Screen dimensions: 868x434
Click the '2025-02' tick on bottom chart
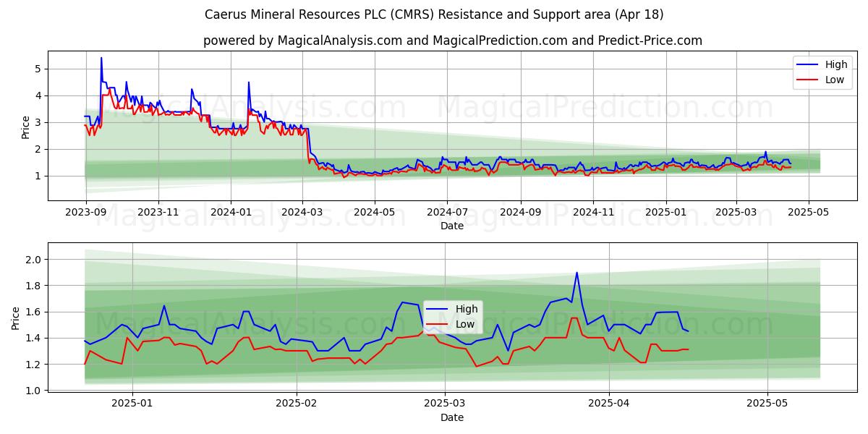297,404
